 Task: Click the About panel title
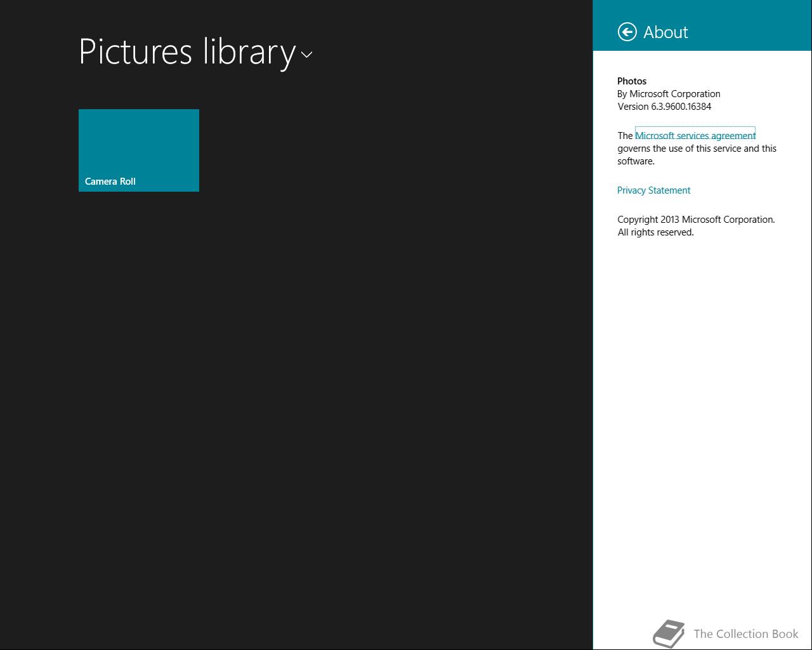point(665,32)
